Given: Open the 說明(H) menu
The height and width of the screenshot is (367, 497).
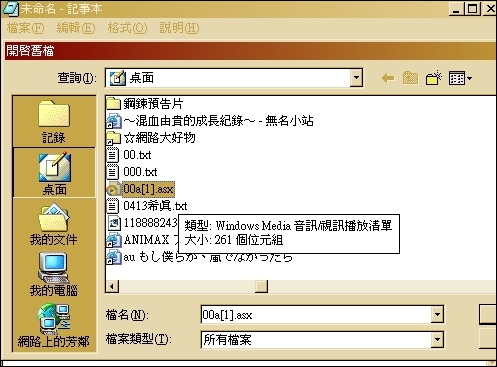Looking at the screenshot, I should pos(179,28).
